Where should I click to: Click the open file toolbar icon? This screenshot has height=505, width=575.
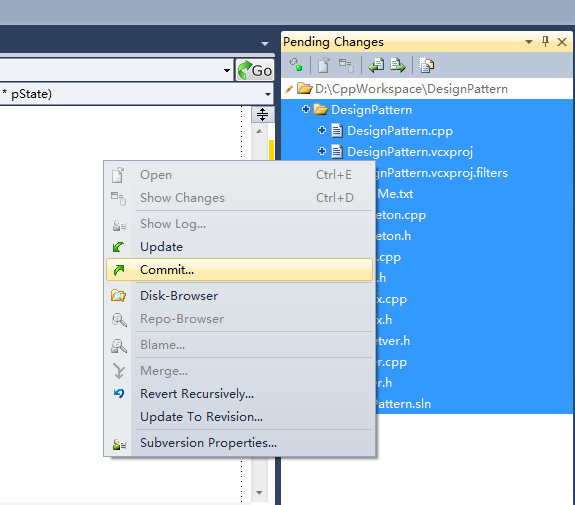323,65
